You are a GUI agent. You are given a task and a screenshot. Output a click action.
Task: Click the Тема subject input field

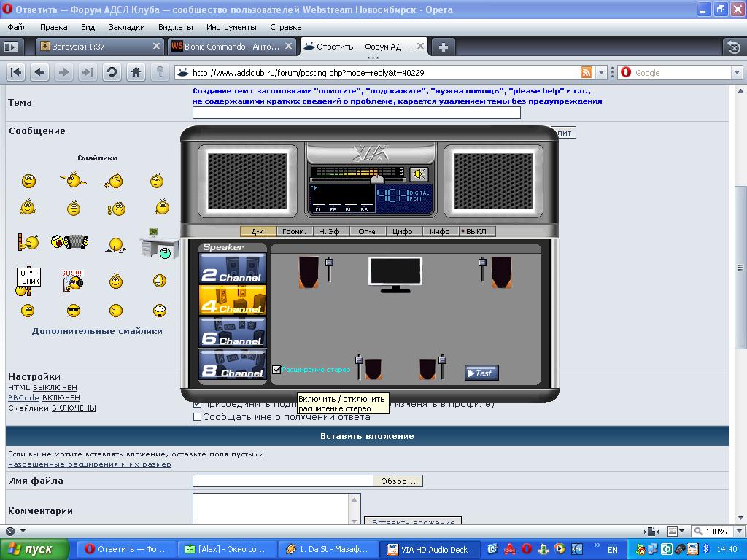tap(356, 112)
